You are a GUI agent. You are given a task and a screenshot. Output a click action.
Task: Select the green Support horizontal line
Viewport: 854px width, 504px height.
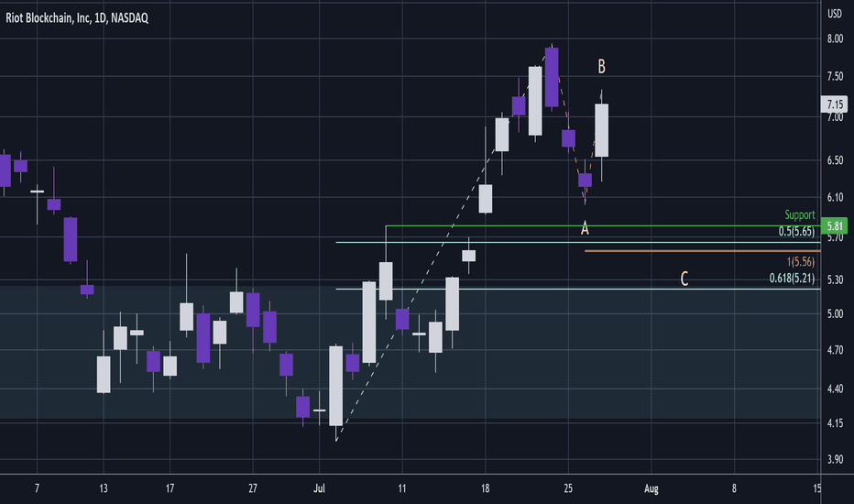coord(602,225)
